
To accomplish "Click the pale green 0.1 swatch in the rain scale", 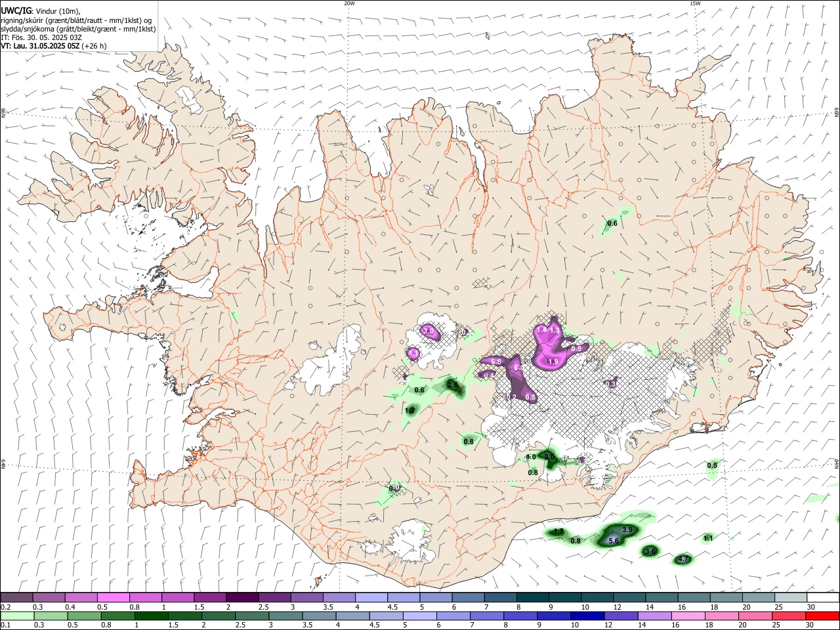I will (x=17, y=616).
